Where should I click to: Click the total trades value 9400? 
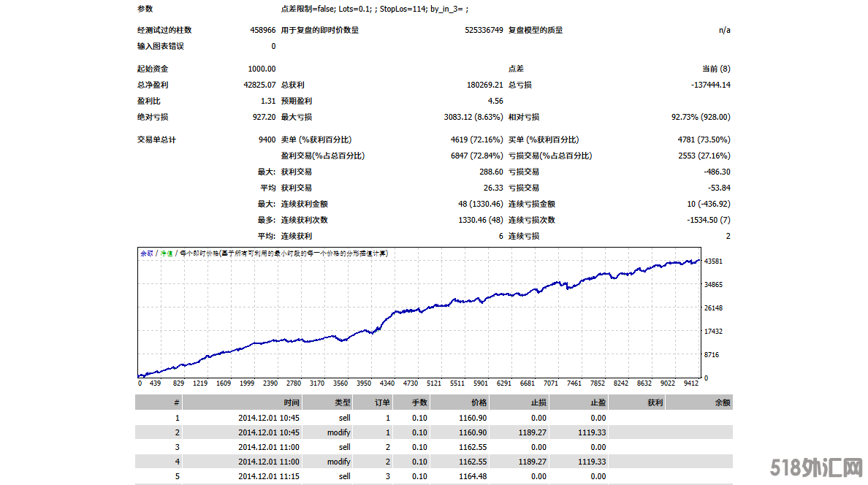tap(267, 140)
